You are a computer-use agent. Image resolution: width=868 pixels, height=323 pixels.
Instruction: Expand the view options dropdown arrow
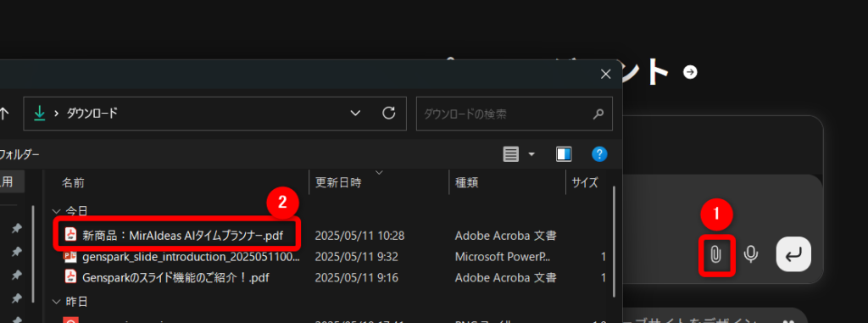pos(532,154)
